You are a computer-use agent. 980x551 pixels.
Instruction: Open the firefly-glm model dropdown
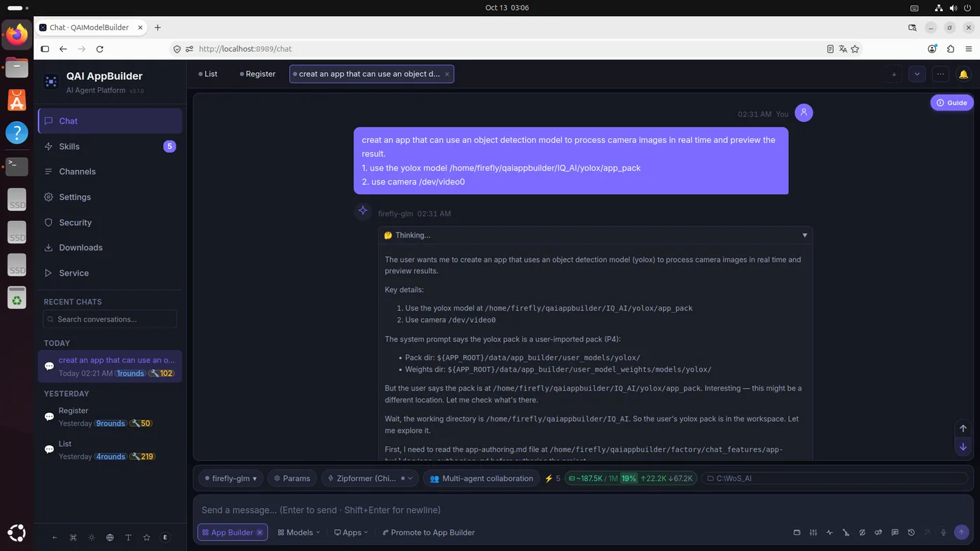coord(231,478)
